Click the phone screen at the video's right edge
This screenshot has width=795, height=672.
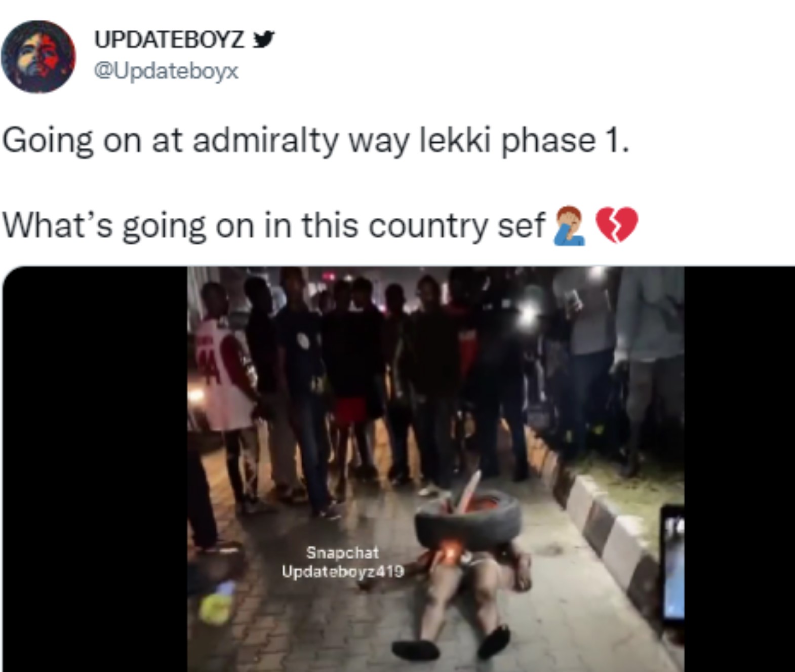(x=673, y=563)
